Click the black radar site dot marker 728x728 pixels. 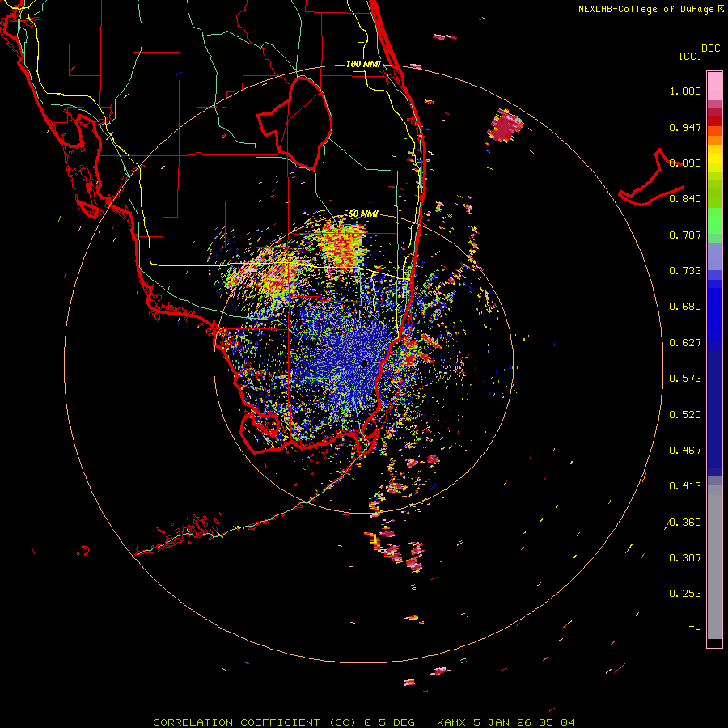pyautogui.click(x=364, y=363)
